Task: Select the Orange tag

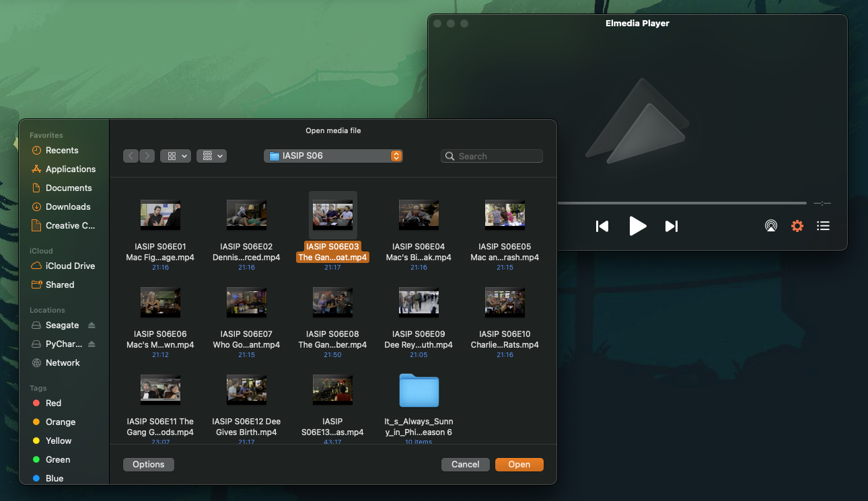Action: (60, 422)
